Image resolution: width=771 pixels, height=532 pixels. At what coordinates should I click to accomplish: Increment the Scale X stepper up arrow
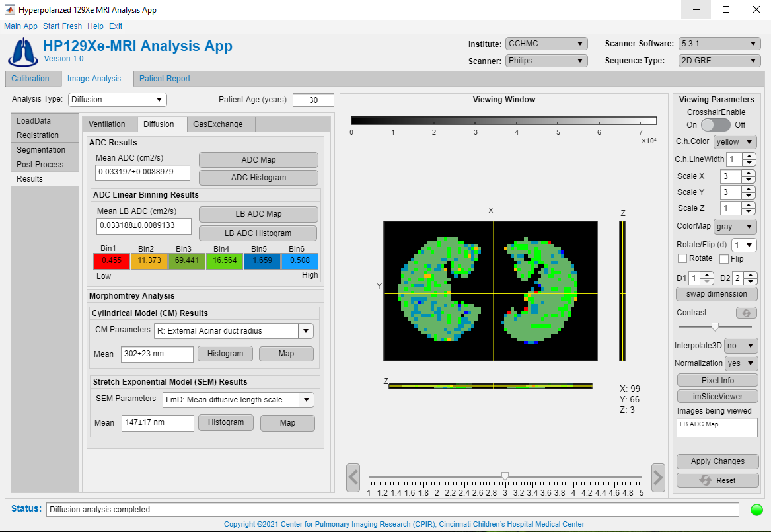(x=749, y=173)
